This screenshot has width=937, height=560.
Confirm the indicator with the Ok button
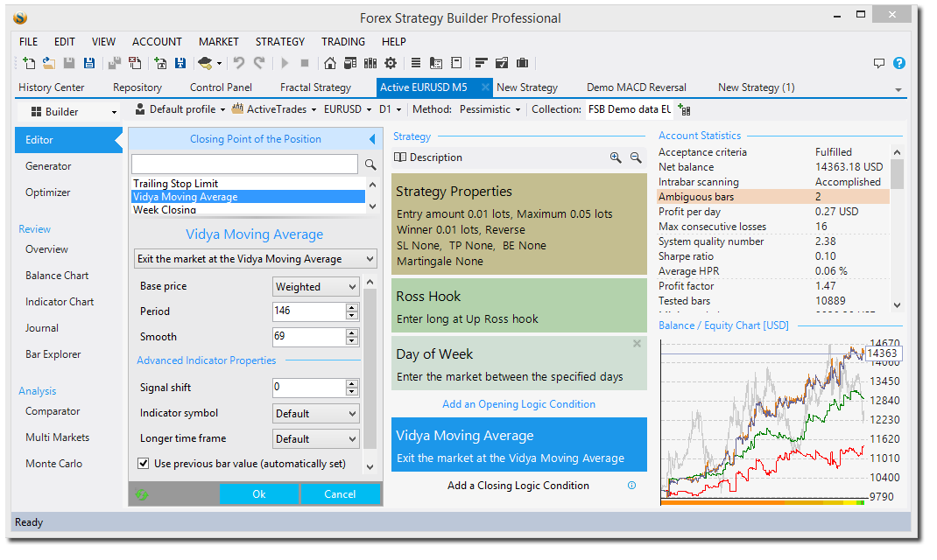click(258, 494)
